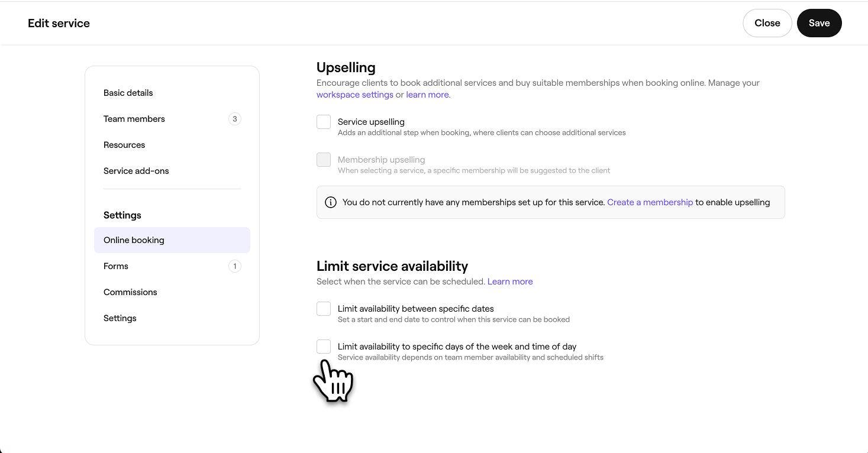Open Forms in the sidebar

(x=116, y=266)
